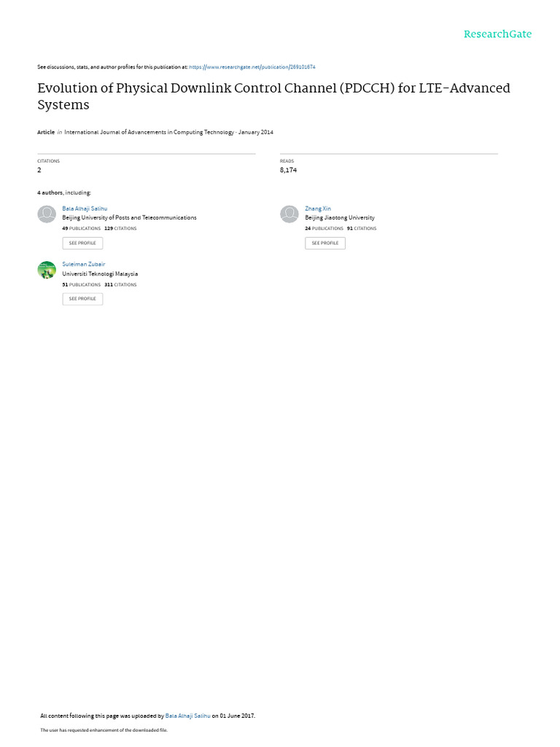Open Bala Alhaji Salihu author name link
Image resolution: width=560 pixels, height=747 pixels.
85,209
